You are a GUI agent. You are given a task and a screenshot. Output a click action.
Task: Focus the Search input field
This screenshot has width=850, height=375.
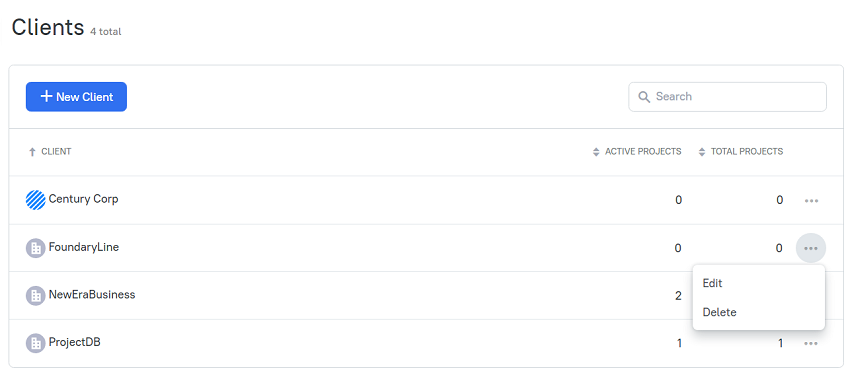click(x=727, y=97)
